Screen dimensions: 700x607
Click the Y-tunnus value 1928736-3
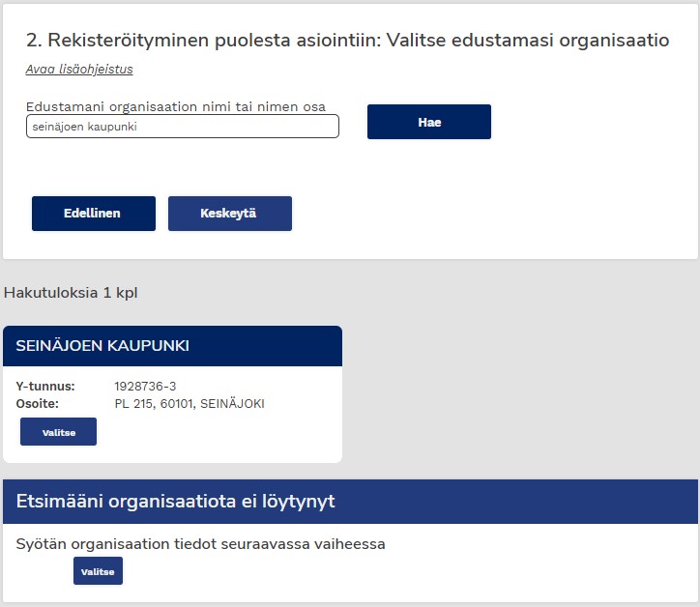pos(145,387)
